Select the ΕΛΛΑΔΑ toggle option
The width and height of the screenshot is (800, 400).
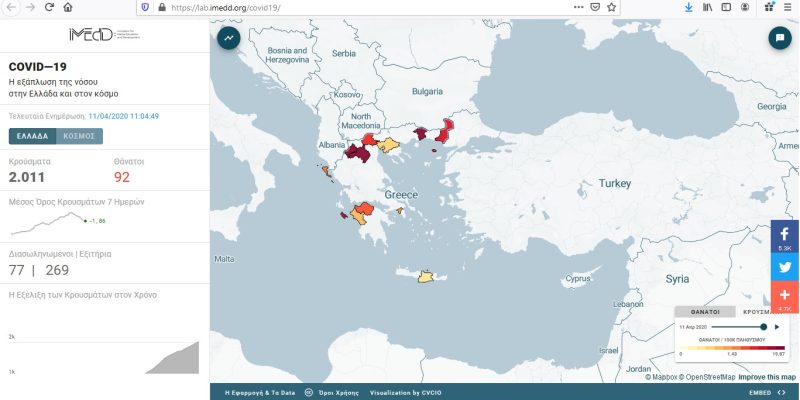(x=32, y=135)
